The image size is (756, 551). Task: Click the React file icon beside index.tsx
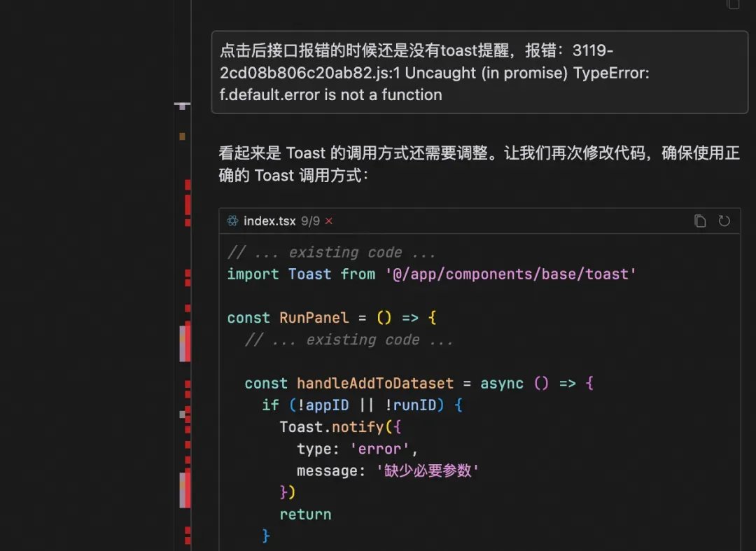pos(233,221)
